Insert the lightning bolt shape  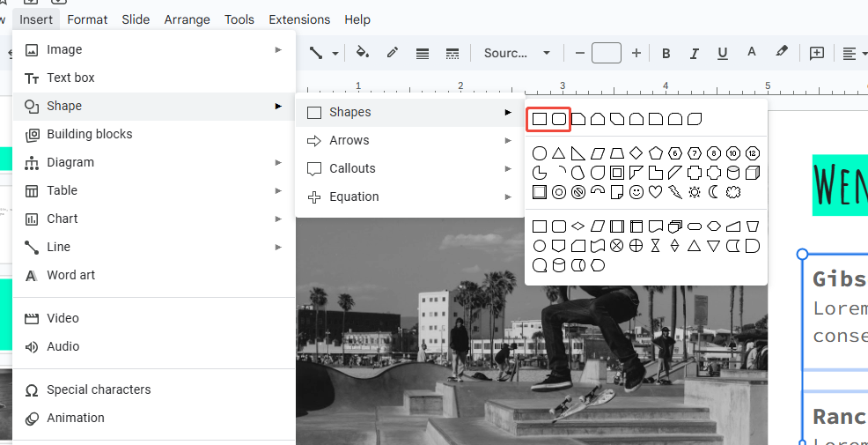click(675, 192)
